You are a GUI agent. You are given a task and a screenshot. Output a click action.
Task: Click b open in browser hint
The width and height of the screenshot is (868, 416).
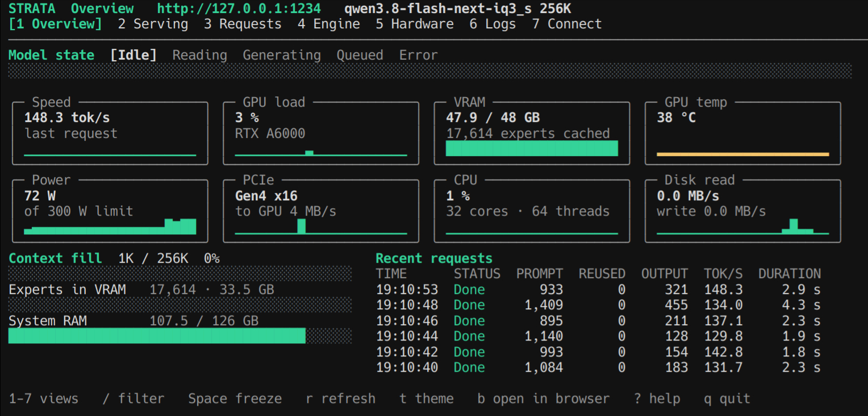tap(543, 398)
